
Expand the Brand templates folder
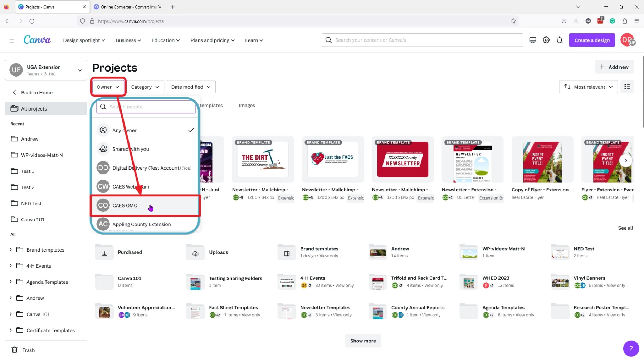pyautogui.click(x=10, y=249)
